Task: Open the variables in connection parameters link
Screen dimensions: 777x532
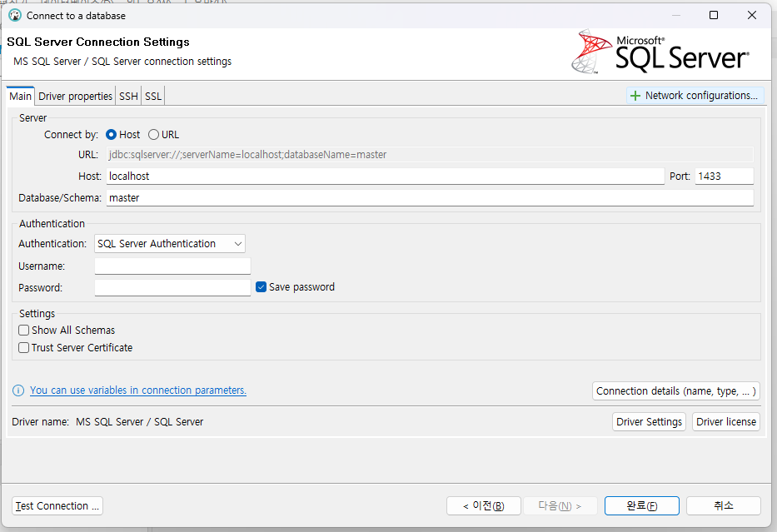Action: (x=137, y=390)
